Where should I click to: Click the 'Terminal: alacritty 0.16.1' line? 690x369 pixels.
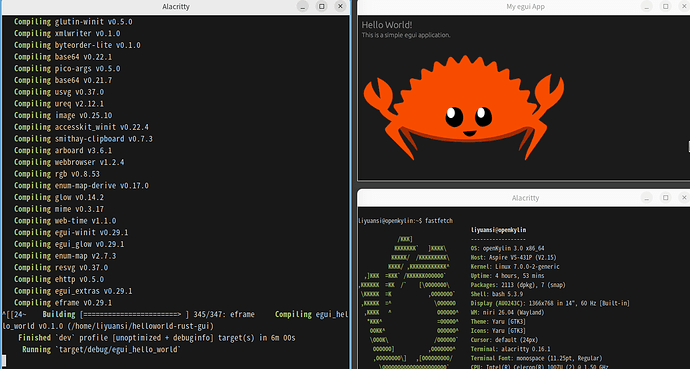[510, 349]
